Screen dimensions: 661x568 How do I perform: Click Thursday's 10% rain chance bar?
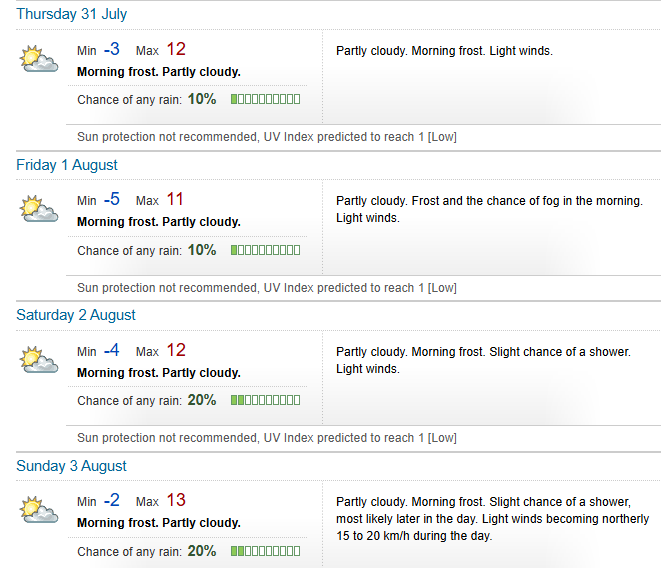coord(266,99)
